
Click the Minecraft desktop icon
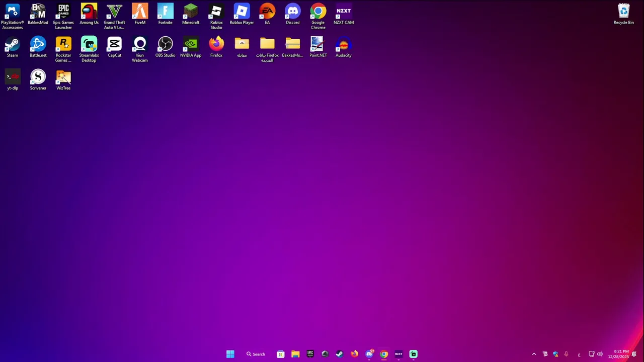191,14
